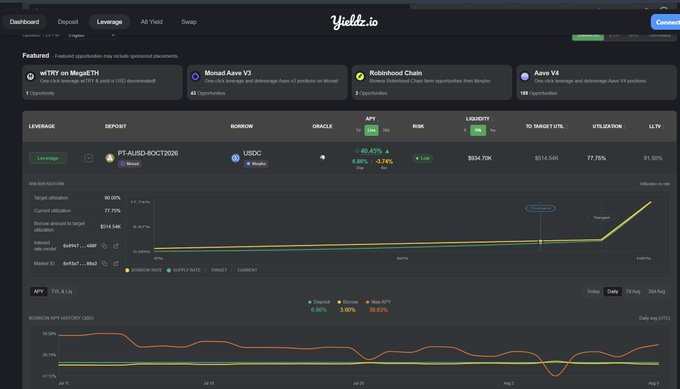Click the Low risk badge
Screen dimensions: 680x389
click(422, 158)
